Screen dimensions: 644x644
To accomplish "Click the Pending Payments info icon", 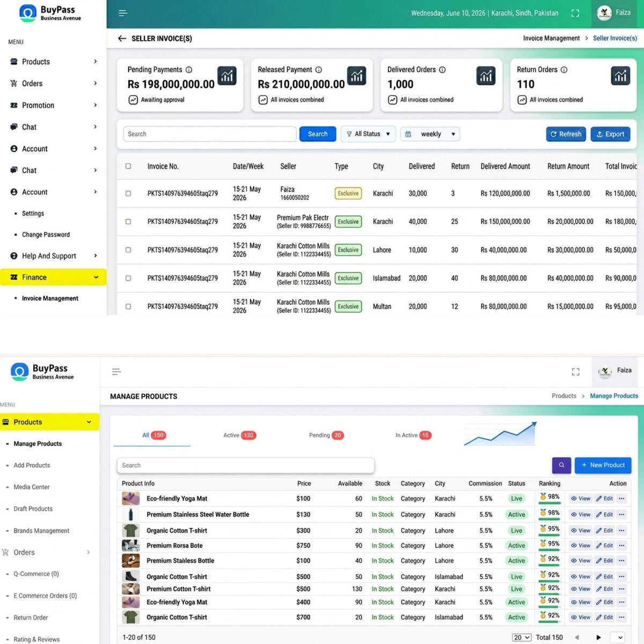I will (x=189, y=70).
